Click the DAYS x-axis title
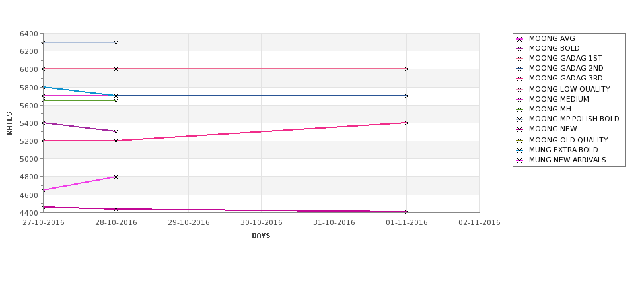Screen dimensions: 644x283 tap(261, 236)
